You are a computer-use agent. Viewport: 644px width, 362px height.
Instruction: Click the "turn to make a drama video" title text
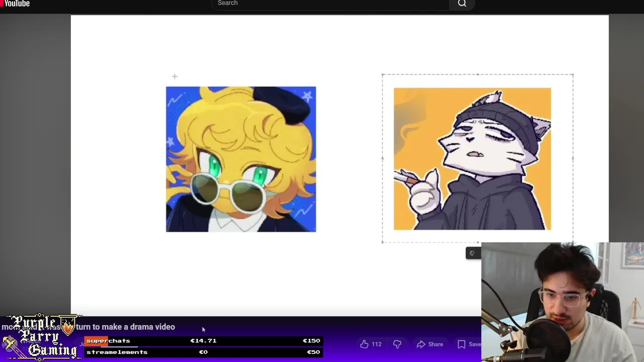pyautogui.click(x=126, y=327)
